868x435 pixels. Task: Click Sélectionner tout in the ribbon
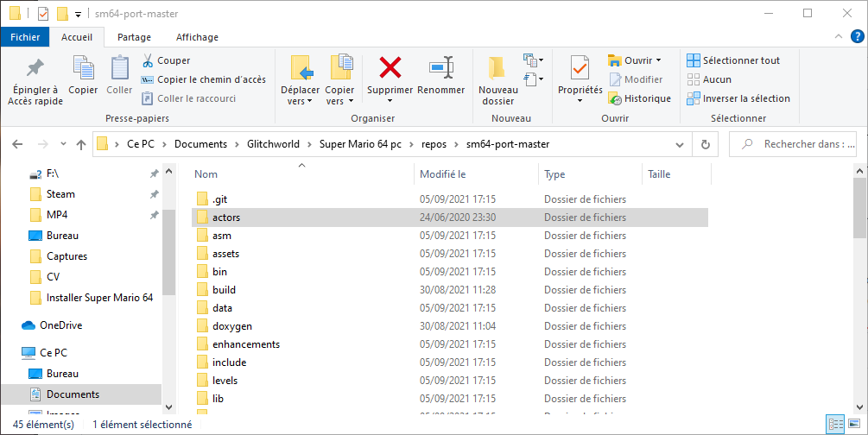pyautogui.click(x=732, y=60)
